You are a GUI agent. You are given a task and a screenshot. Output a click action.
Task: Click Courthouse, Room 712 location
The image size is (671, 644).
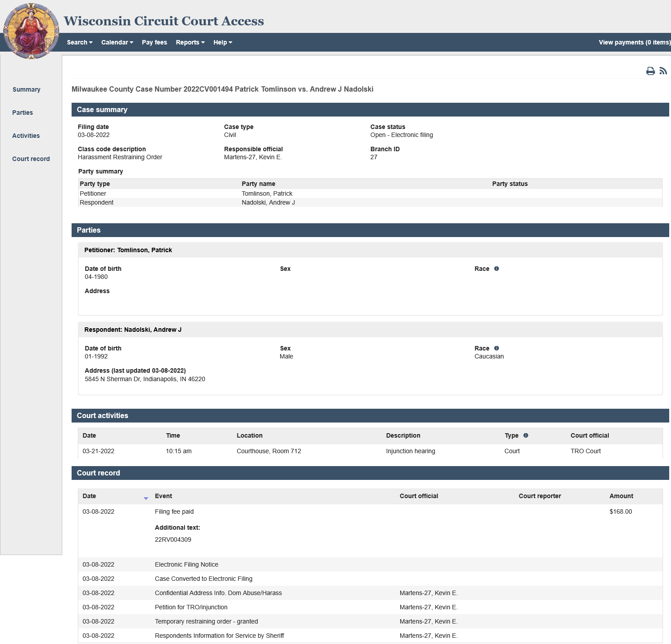269,451
